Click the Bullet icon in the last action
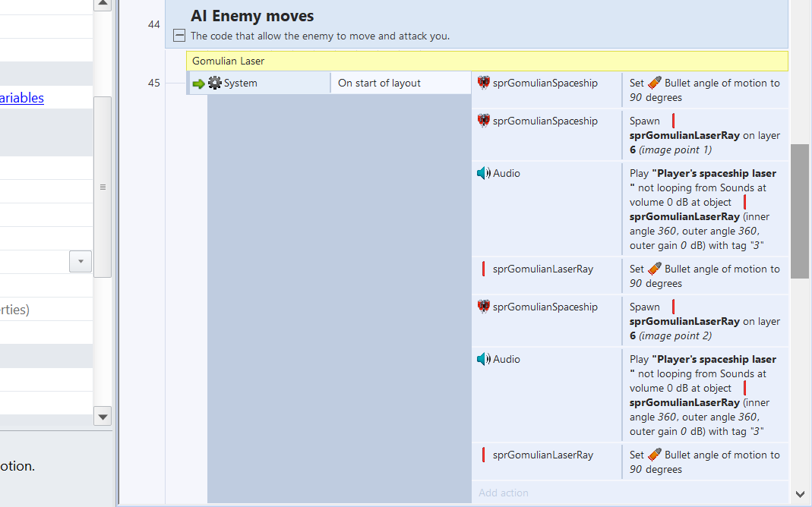This screenshot has width=812, height=507. pyautogui.click(x=655, y=455)
